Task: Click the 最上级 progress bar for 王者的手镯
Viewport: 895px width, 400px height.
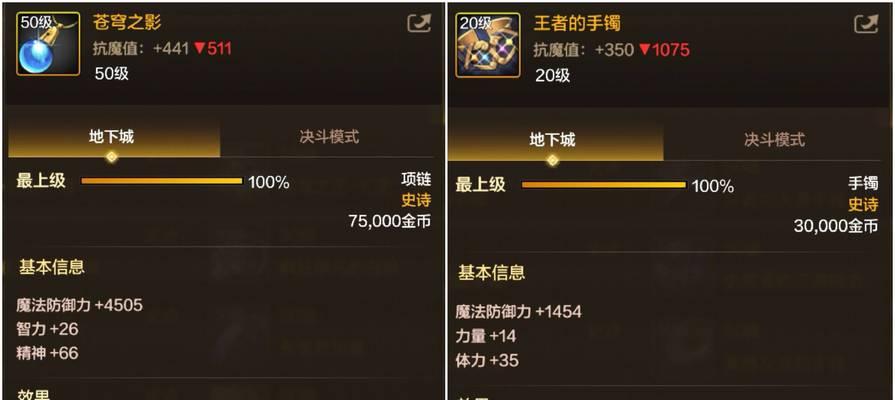Action: pyautogui.click(x=604, y=184)
